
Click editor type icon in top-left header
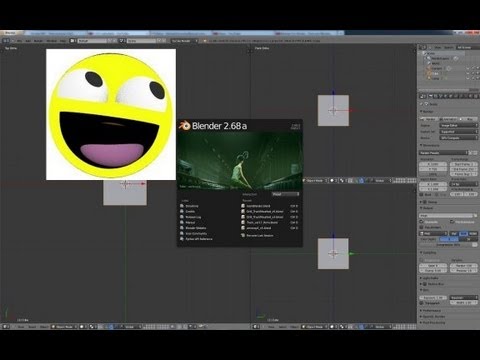[6, 41]
